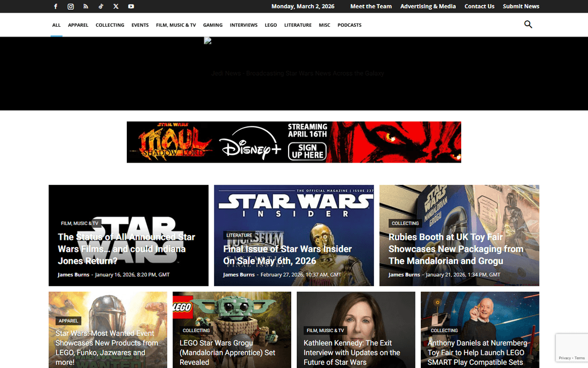Open Final Issue of Star Wars Insider article

click(287, 255)
